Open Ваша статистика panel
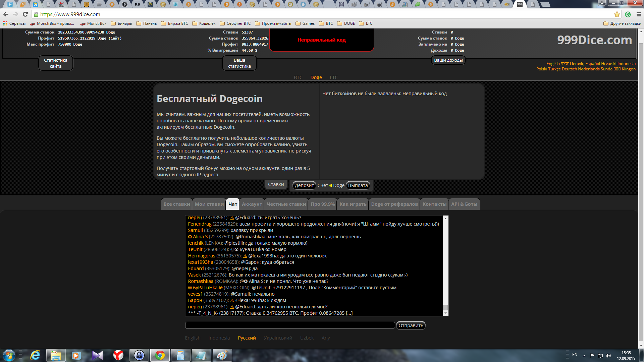The width and height of the screenshot is (644, 362). click(x=239, y=63)
